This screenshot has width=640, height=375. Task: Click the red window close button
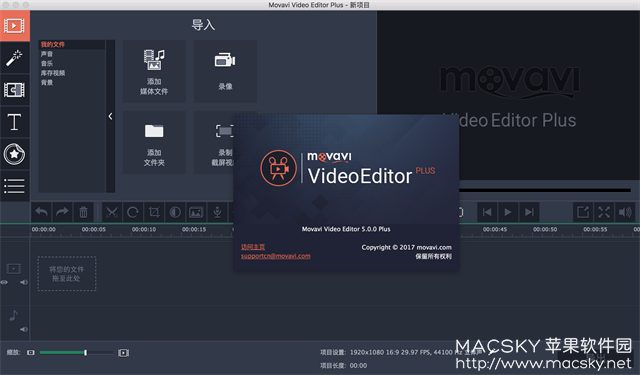6,5
